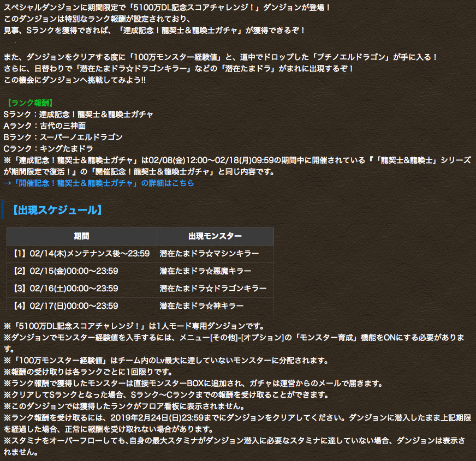Click the note ※このダンジョンでは獲得したランクがフロア看板に表示されません。

coord(124,406)
